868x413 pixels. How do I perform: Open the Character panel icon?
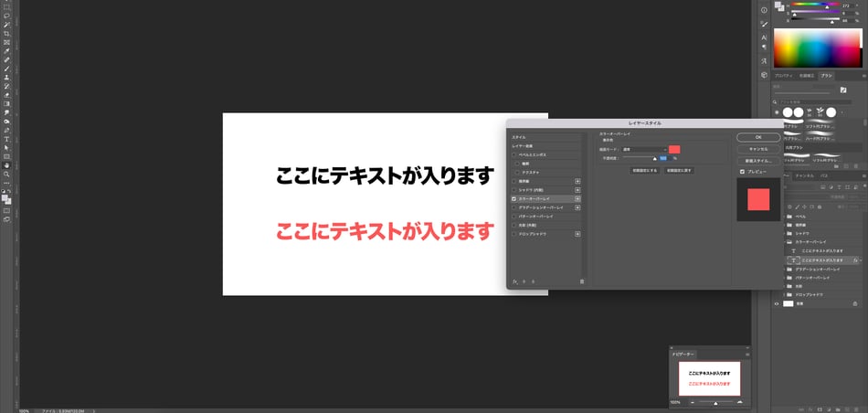(764, 37)
